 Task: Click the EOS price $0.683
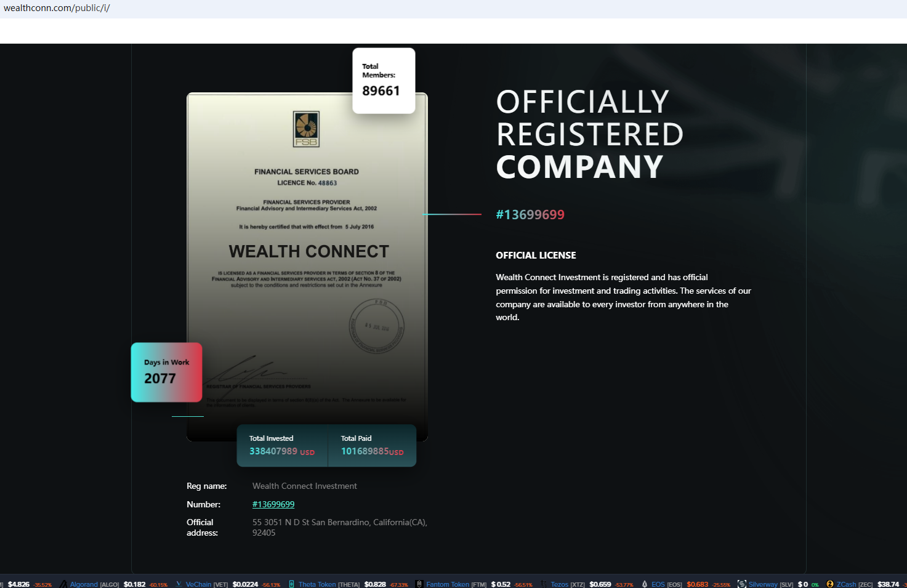(x=698, y=584)
